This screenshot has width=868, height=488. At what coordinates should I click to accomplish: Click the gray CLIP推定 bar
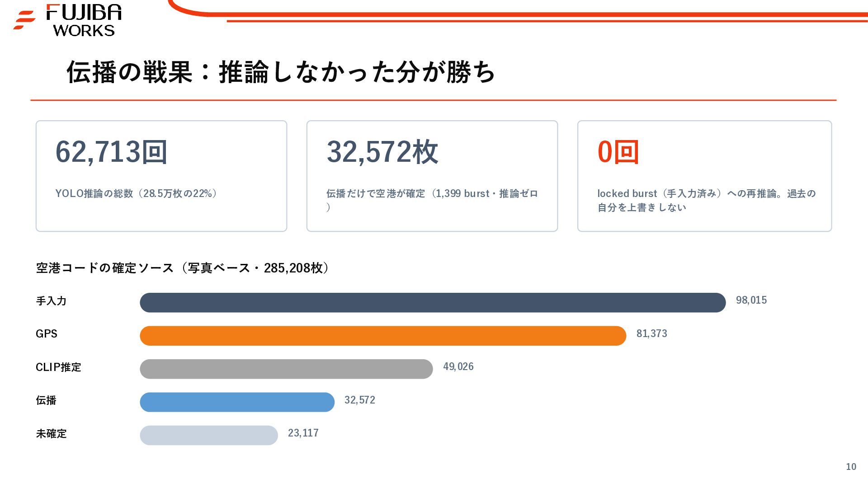286,369
